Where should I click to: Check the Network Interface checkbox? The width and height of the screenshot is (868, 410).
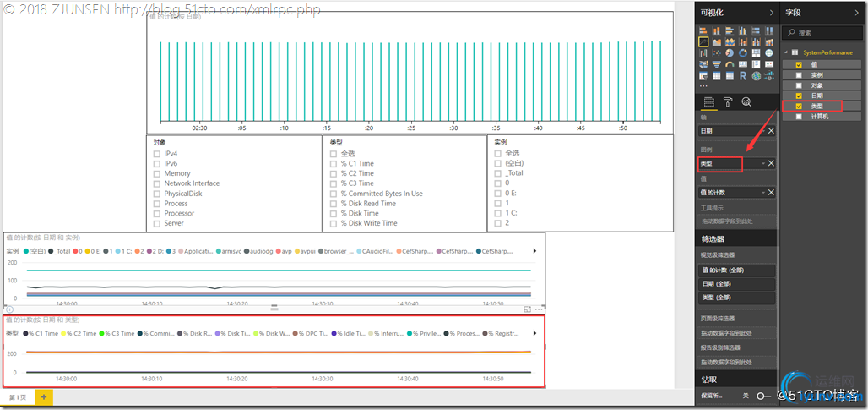[x=157, y=183]
